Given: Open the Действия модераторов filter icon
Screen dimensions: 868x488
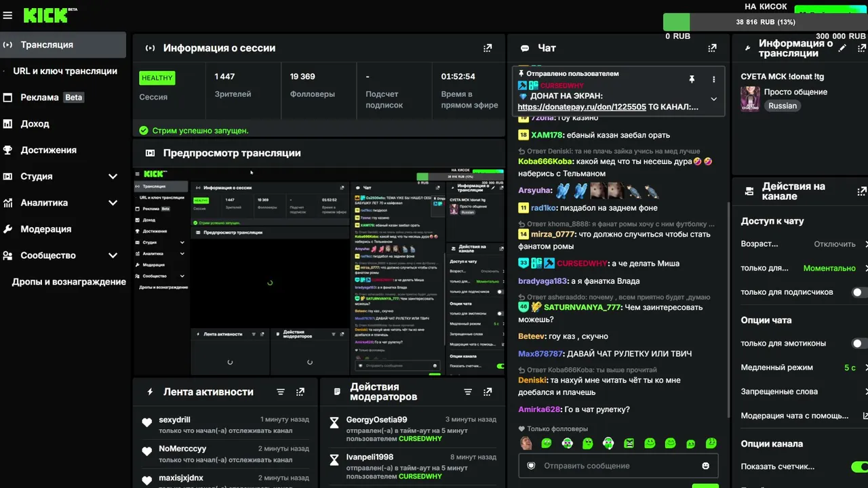Looking at the screenshot, I should click(468, 392).
